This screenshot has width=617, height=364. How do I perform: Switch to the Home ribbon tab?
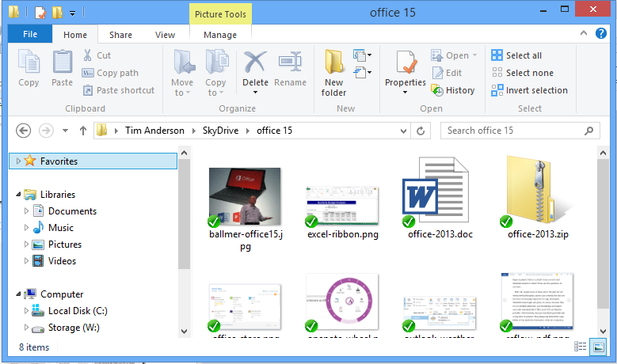[x=75, y=35]
